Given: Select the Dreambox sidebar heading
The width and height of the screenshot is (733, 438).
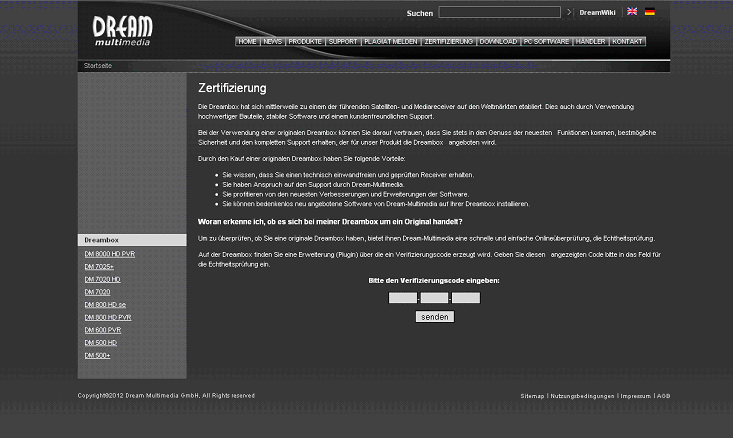Looking at the screenshot, I should pos(132,240).
